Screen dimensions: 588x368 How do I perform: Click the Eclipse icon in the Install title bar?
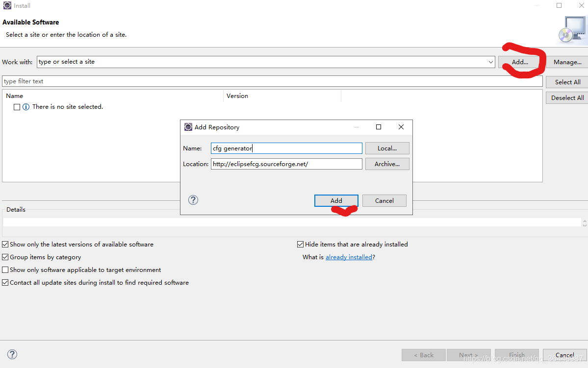[x=6, y=5]
